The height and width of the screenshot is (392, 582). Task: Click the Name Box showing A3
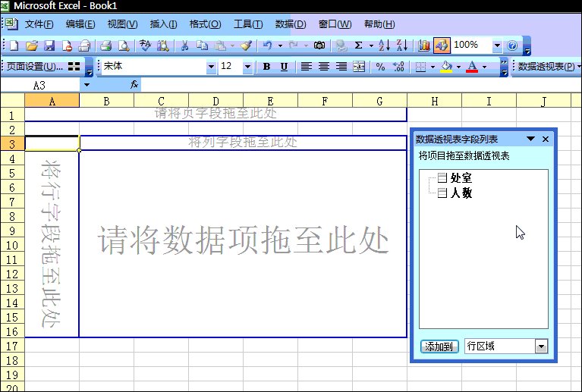pos(39,85)
